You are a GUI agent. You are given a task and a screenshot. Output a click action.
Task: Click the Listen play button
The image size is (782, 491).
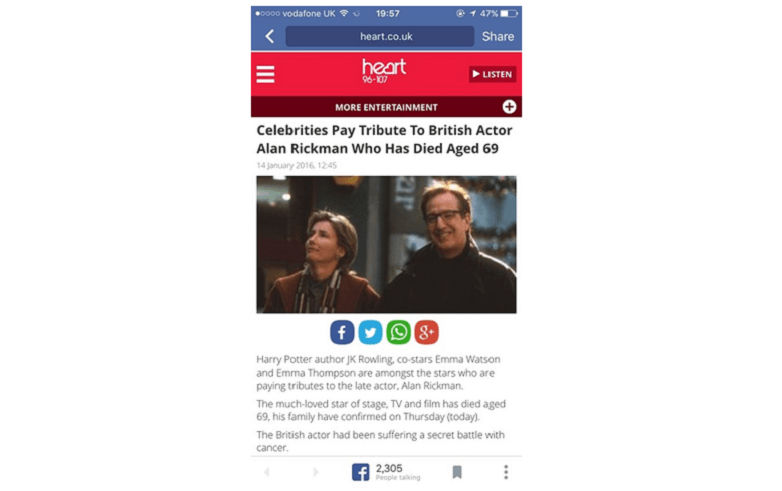[x=492, y=74]
